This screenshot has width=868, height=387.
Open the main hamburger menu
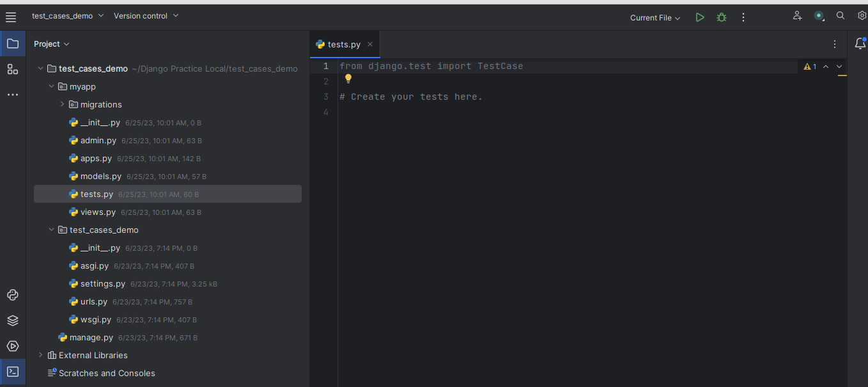(11, 16)
